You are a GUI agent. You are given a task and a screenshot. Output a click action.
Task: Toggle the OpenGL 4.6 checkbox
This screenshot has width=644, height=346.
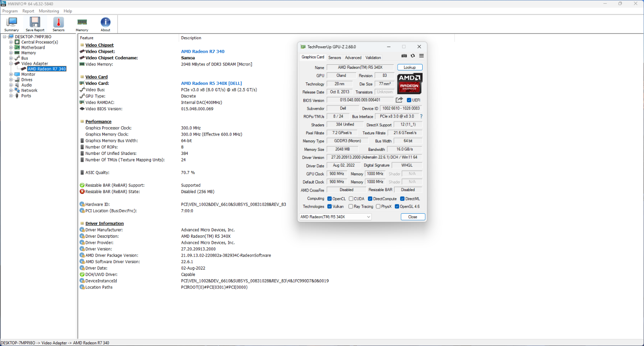coord(397,207)
